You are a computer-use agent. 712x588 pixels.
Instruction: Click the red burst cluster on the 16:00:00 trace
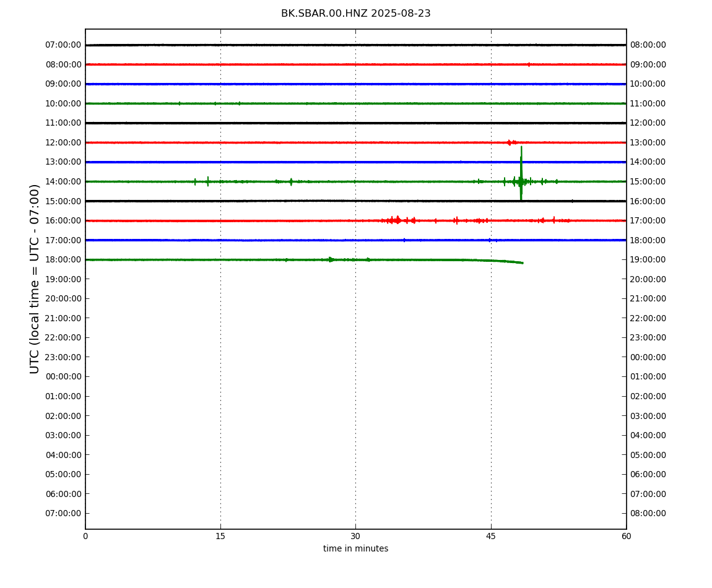(398, 220)
